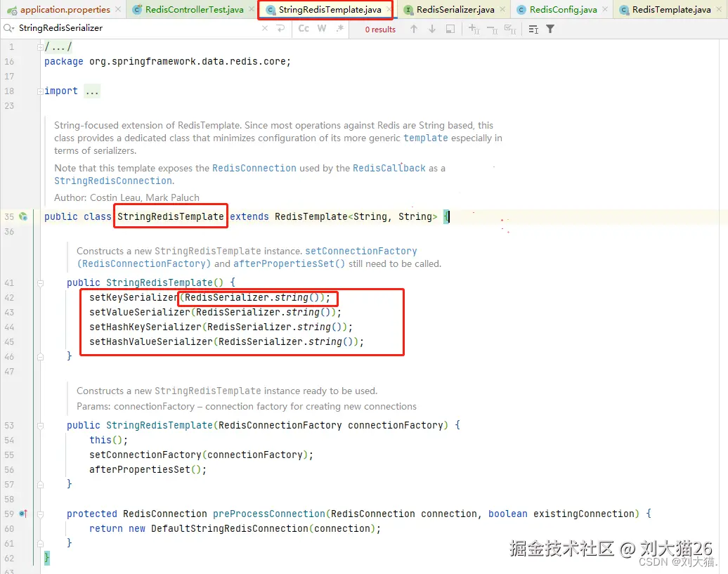This screenshot has height=574, width=728.
Task: Click fold end marker at line 46
Action: point(40,357)
